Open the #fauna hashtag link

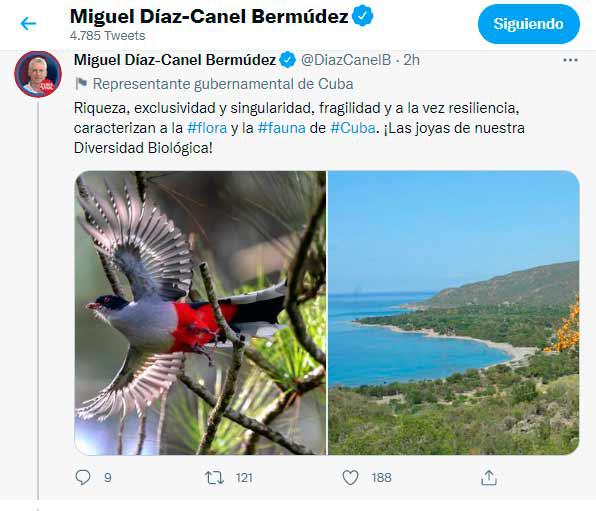[281, 128]
